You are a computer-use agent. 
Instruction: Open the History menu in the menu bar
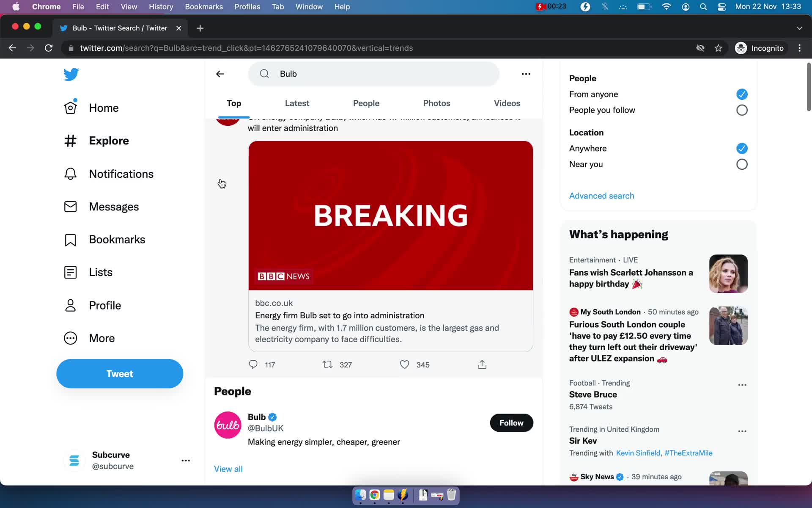[x=161, y=7]
